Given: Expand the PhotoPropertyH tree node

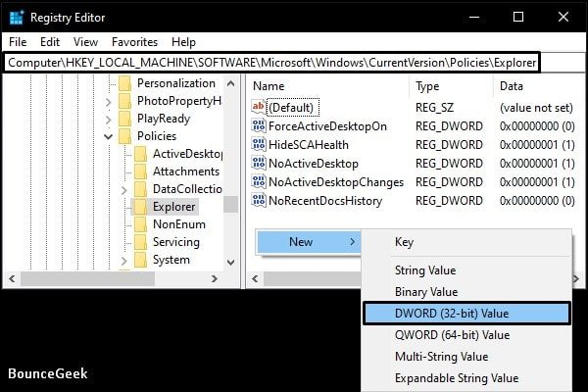Looking at the screenshot, I should coord(109,102).
